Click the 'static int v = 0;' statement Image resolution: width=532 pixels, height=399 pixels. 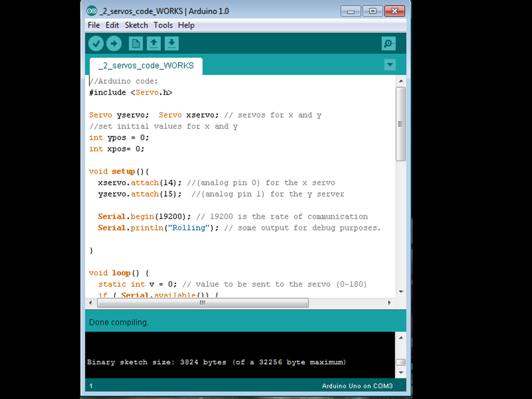tap(137, 284)
